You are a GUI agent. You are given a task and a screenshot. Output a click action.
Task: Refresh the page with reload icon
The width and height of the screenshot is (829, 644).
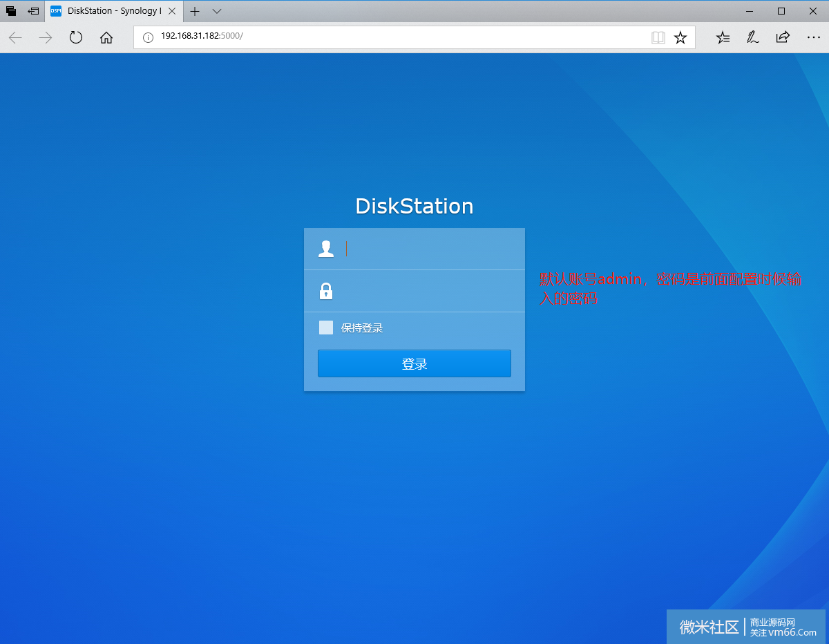click(x=76, y=37)
